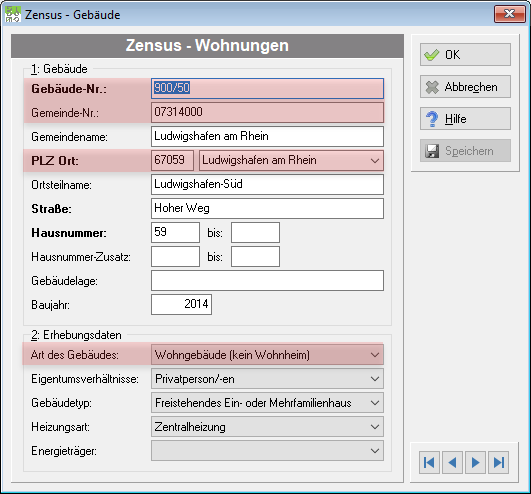This screenshot has width=531, height=494.
Task: Expand the PLZ Ort city dropdown
Action: pyautogui.click(x=375, y=160)
